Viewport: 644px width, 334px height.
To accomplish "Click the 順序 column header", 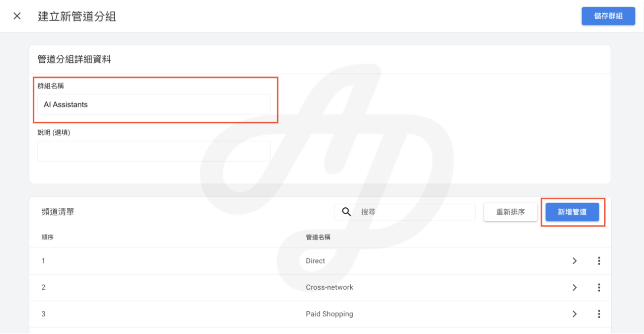I will tap(48, 237).
